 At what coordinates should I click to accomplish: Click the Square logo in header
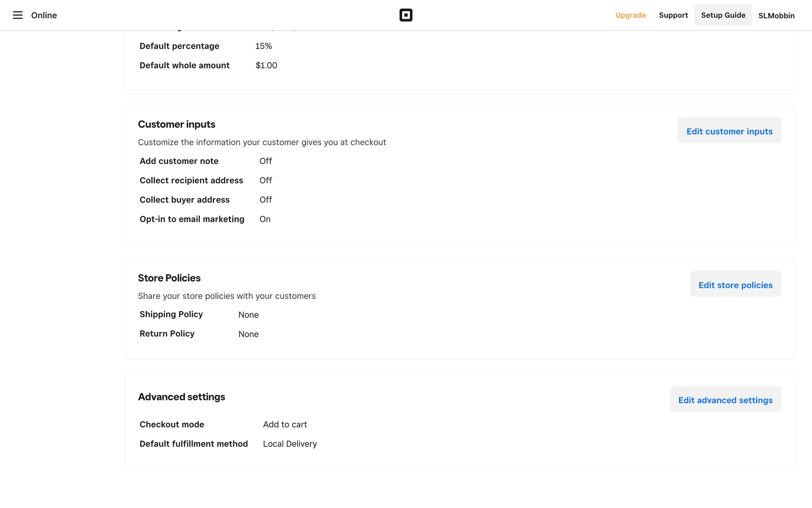(x=406, y=15)
